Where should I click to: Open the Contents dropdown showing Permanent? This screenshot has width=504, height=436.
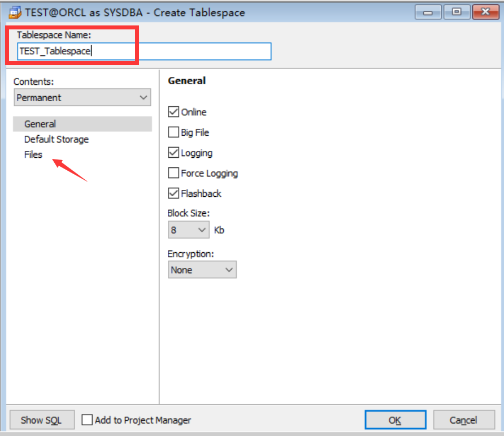coord(82,97)
